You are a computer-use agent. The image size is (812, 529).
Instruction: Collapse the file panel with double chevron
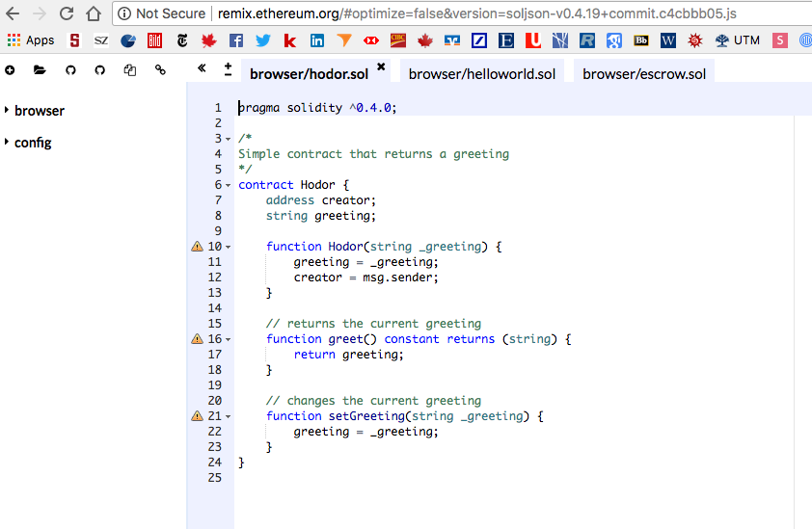point(202,67)
